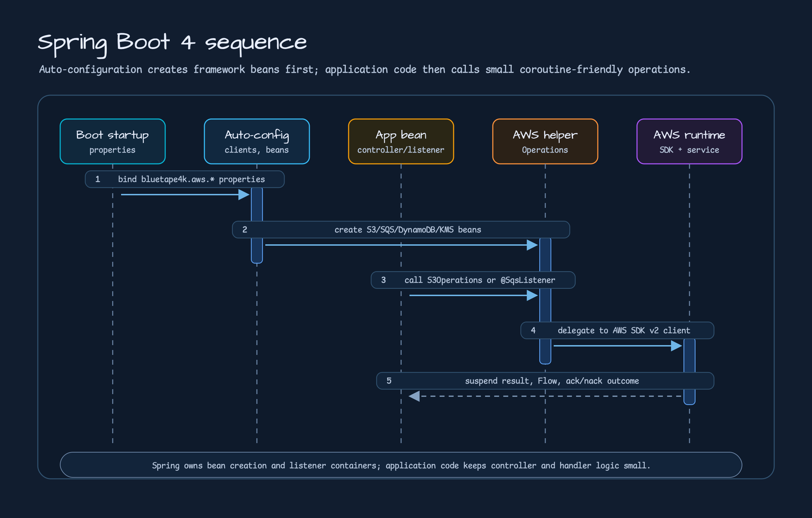Click the 'SDK + service' label

click(689, 150)
